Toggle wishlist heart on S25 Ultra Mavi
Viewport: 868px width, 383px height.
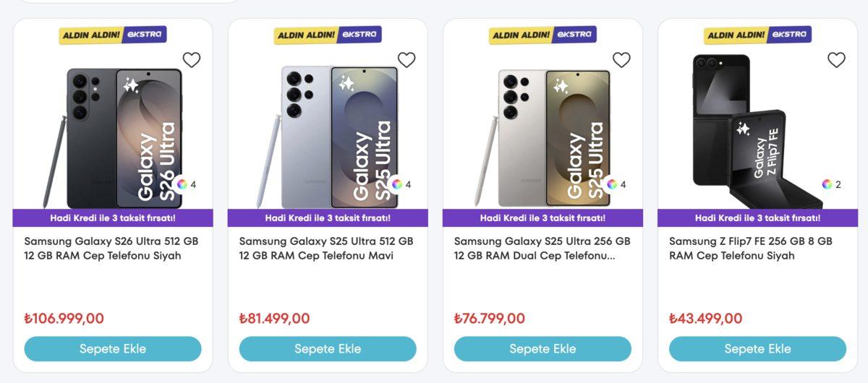(407, 60)
